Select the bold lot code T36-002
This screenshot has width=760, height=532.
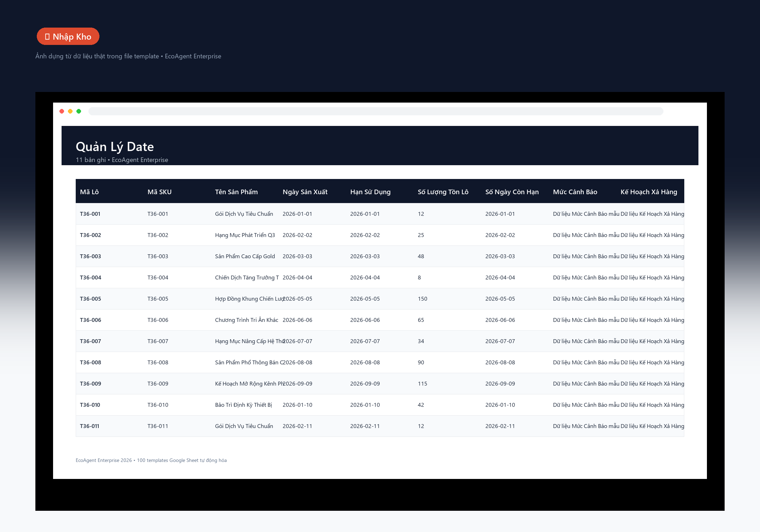pos(91,235)
